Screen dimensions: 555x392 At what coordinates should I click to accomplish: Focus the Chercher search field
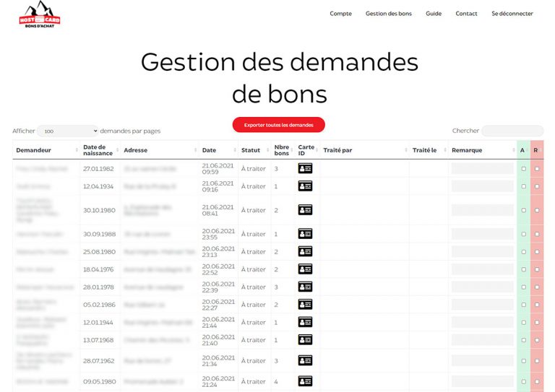pos(512,131)
